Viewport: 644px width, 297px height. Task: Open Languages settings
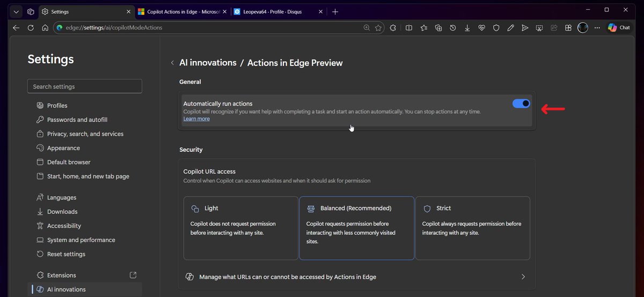pos(85,197)
